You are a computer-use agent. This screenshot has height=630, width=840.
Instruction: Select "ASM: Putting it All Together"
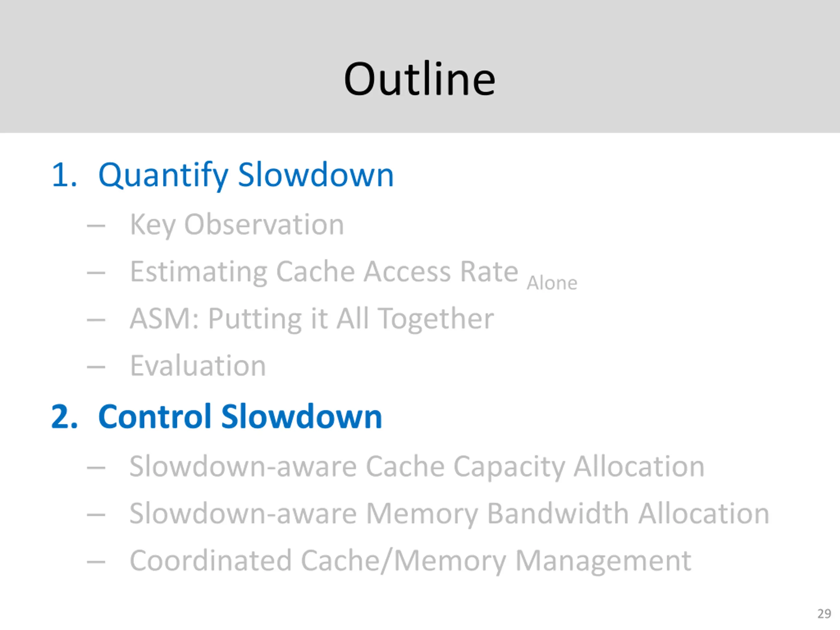[312, 318]
